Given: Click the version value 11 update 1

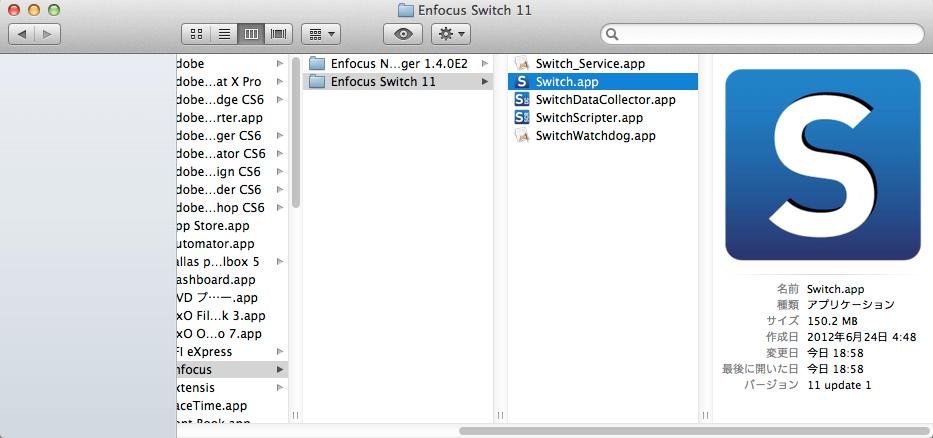Looking at the screenshot, I should (x=839, y=385).
